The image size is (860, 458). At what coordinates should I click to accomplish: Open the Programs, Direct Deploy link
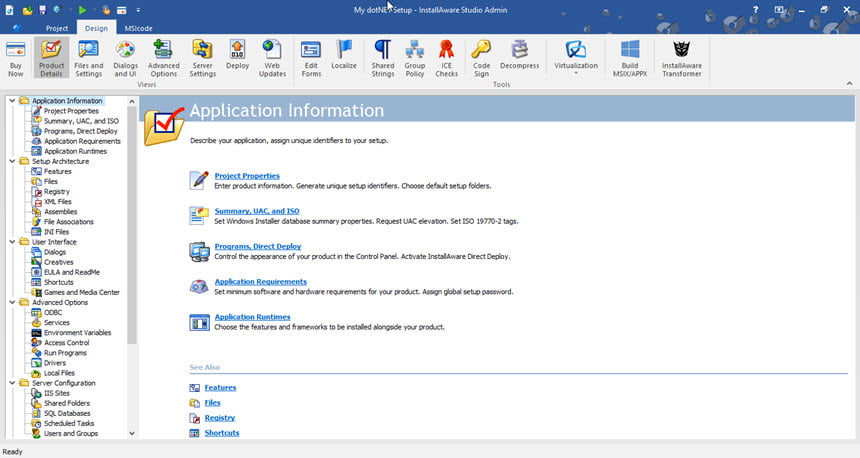[x=258, y=246]
